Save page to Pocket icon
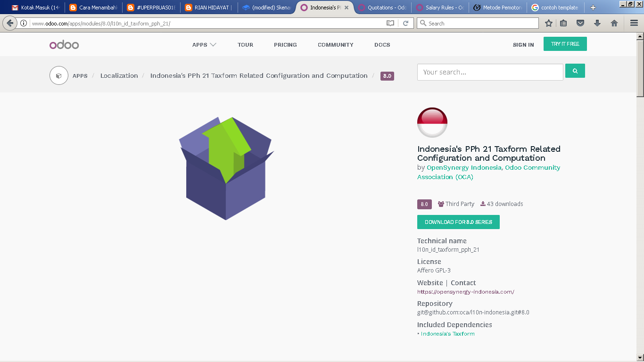Image resolution: width=644 pixels, height=362 pixels. (580, 23)
